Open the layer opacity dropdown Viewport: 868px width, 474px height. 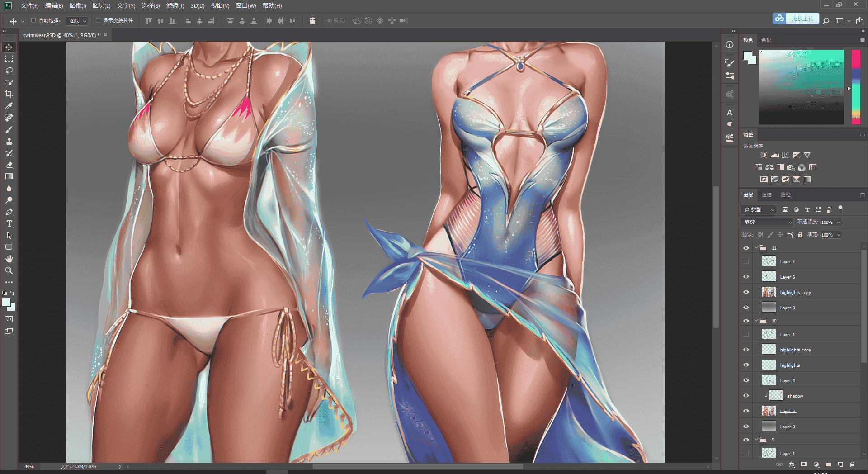pos(839,222)
